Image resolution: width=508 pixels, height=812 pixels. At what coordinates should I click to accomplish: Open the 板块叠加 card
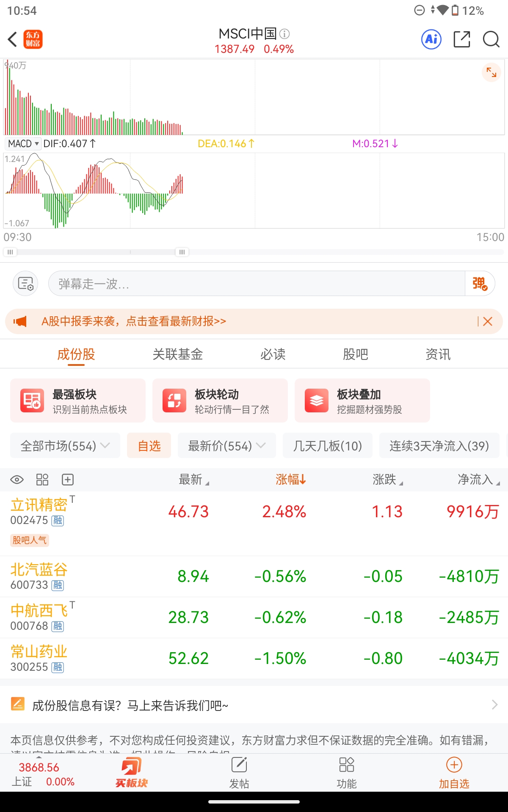[362, 401]
